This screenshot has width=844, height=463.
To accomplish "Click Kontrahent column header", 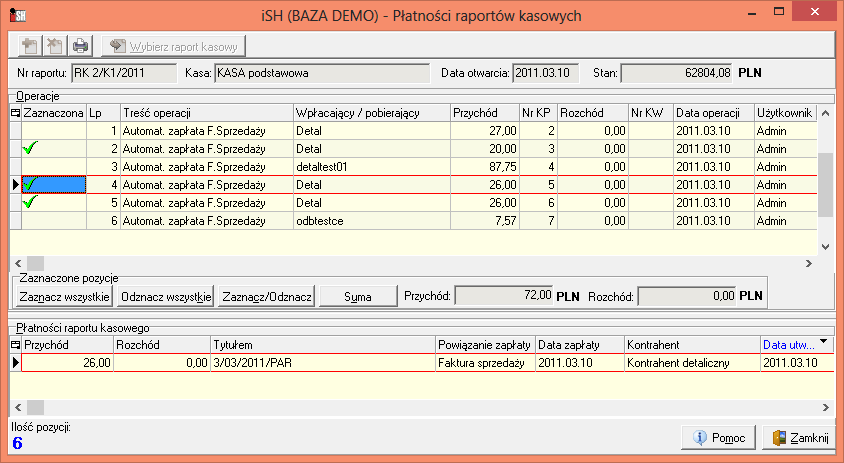I will [x=692, y=345].
